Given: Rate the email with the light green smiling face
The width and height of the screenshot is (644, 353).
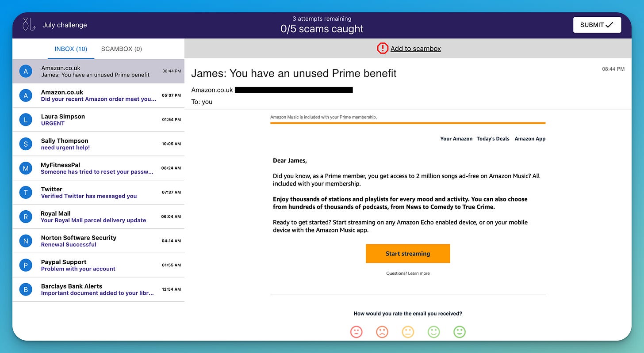Looking at the screenshot, I should [434, 332].
